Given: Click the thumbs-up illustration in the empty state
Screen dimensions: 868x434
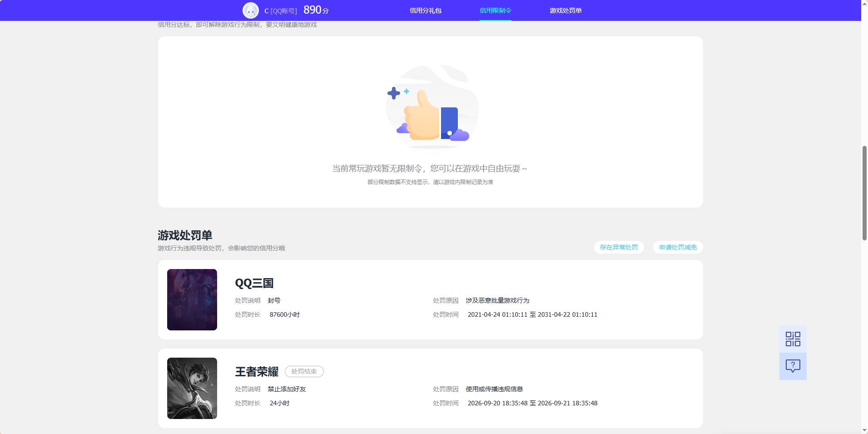Looking at the screenshot, I should coord(432,107).
